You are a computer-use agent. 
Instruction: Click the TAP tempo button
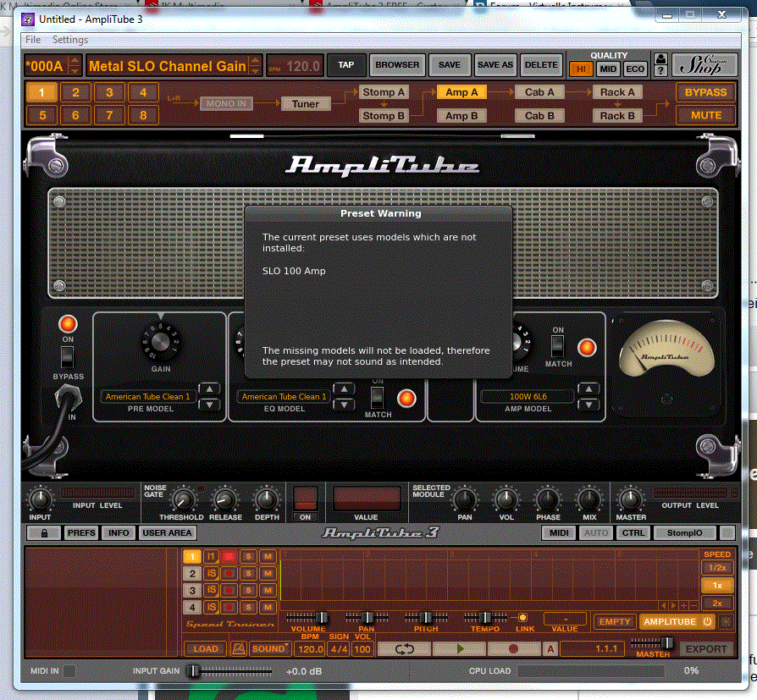point(345,64)
